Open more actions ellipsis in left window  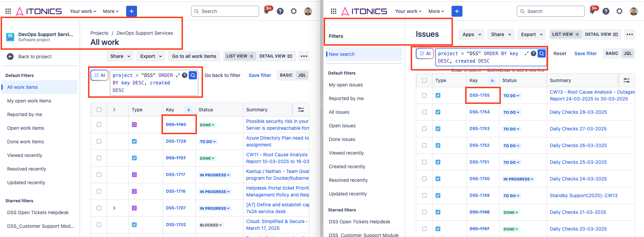(x=304, y=56)
